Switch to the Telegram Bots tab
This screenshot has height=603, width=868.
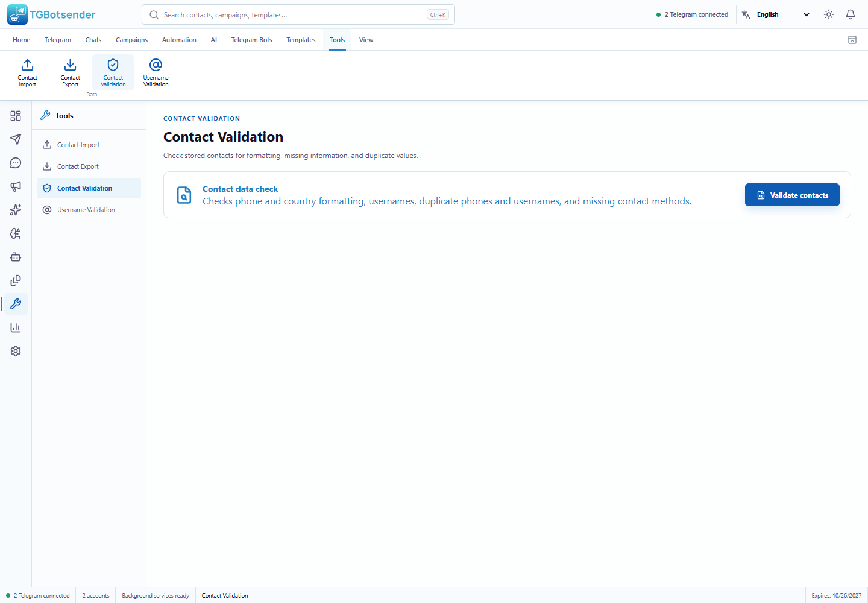252,40
